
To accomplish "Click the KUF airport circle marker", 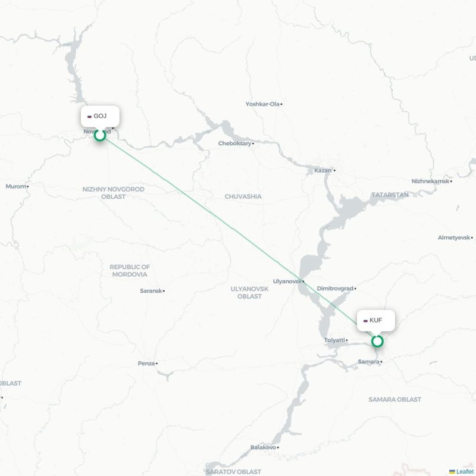I will click(377, 341).
